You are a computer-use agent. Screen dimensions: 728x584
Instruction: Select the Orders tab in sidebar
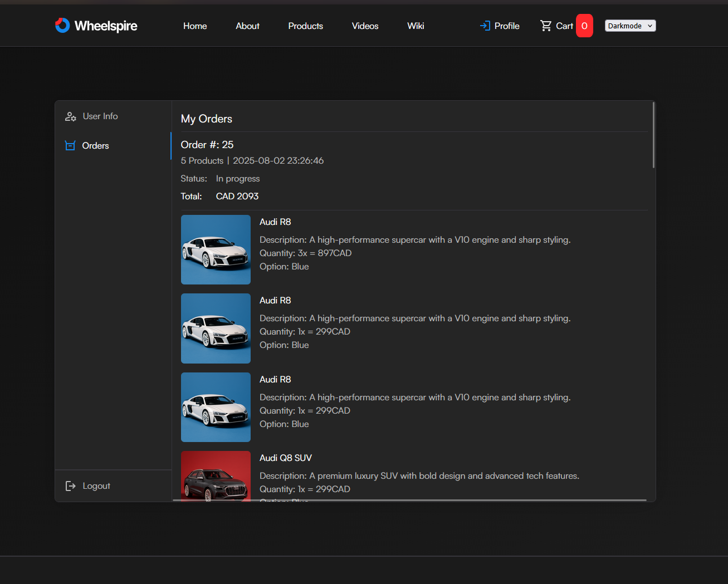pyautogui.click(x=95, y=145)
